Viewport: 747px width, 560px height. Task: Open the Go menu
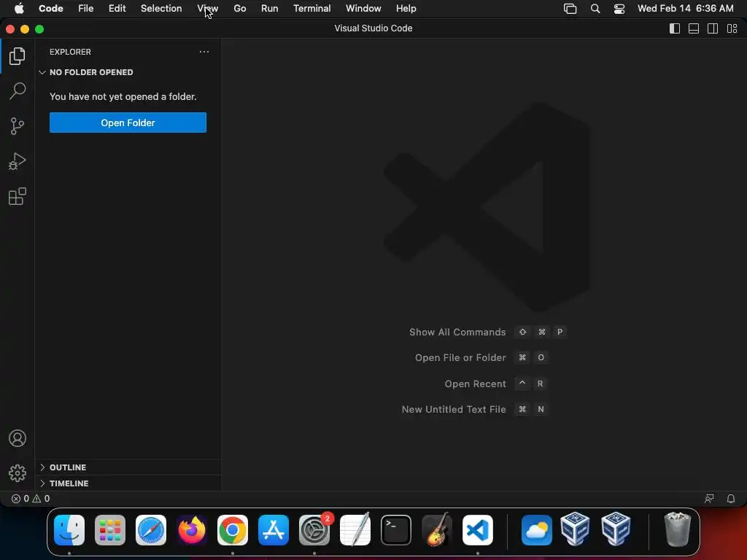click(239, 8)
